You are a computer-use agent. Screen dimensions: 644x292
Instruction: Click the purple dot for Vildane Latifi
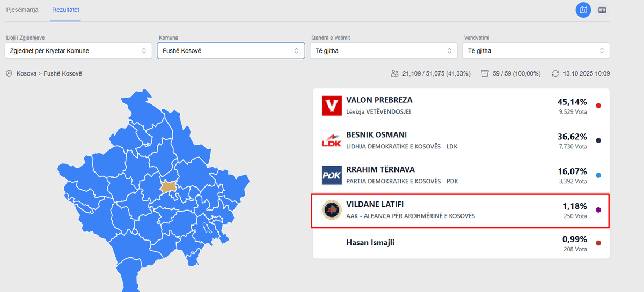[x=598, y=210]
